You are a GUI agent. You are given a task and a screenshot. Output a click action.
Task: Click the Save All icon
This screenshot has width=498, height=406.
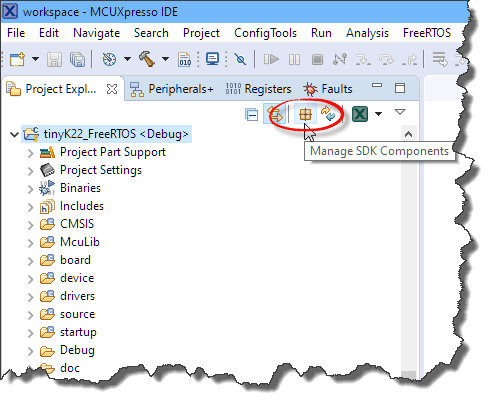coord(77,60)
